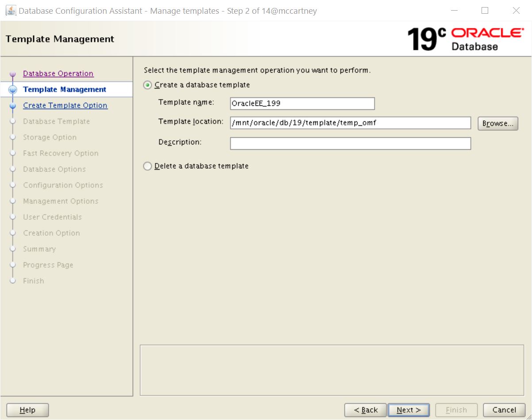Click the Oracle 19c Database logo
This screenshot has width=532, height=420.
[465, 39]
